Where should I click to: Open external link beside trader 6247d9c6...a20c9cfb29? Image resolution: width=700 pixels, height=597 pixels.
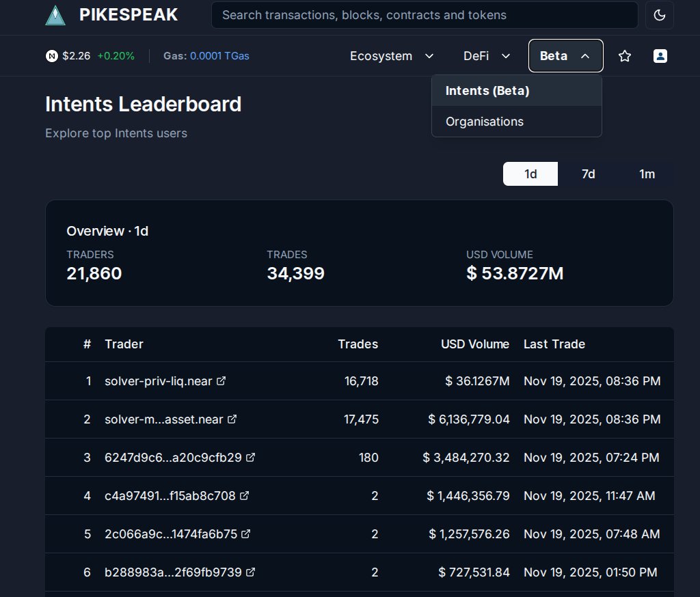pyautogui.click(x=251, y=458)
